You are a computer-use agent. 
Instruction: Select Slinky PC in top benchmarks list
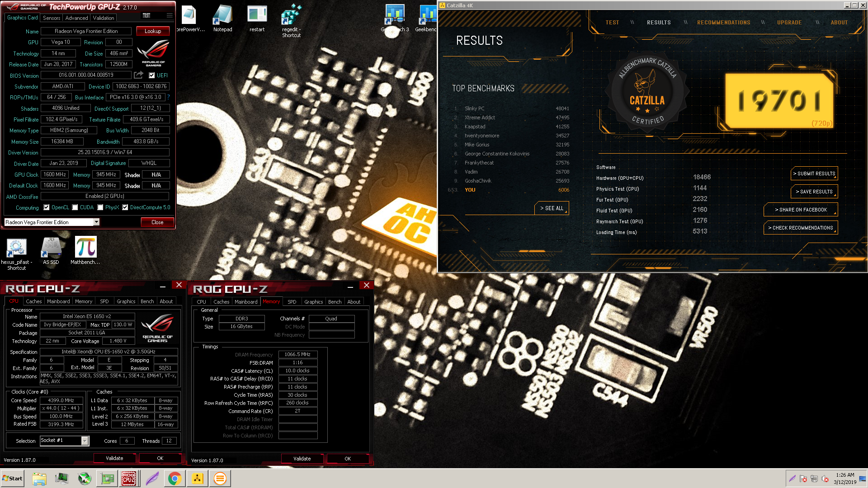coord(511,108)
